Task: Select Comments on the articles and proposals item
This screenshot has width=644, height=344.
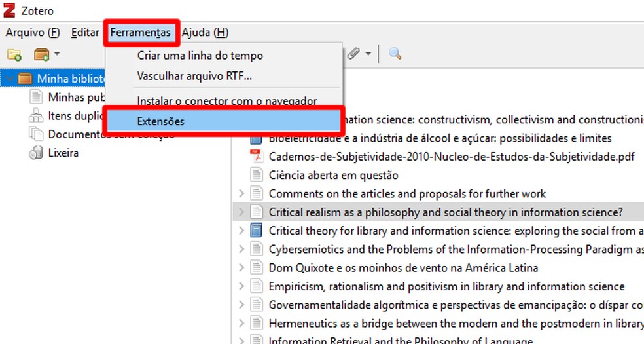Action: [x=408, y=193]
